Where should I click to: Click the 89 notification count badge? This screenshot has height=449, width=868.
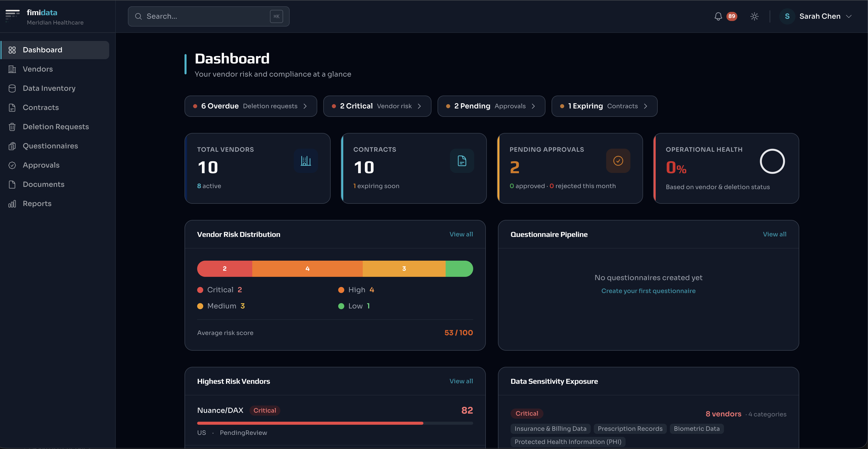point(732,16)
